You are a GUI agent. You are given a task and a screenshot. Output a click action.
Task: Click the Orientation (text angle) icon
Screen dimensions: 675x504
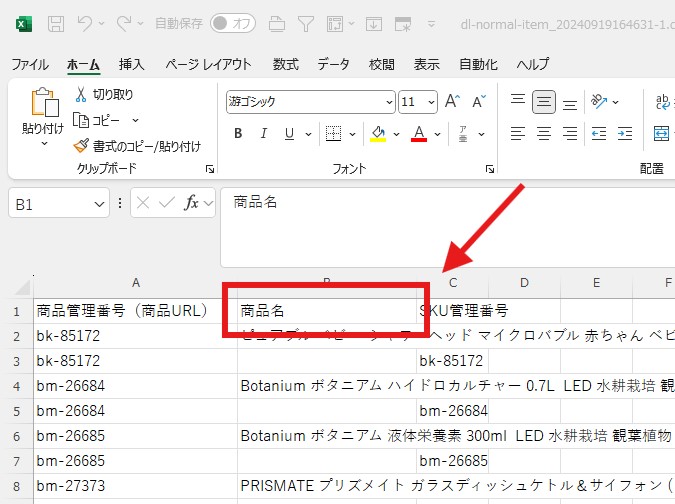coord(599,102)
